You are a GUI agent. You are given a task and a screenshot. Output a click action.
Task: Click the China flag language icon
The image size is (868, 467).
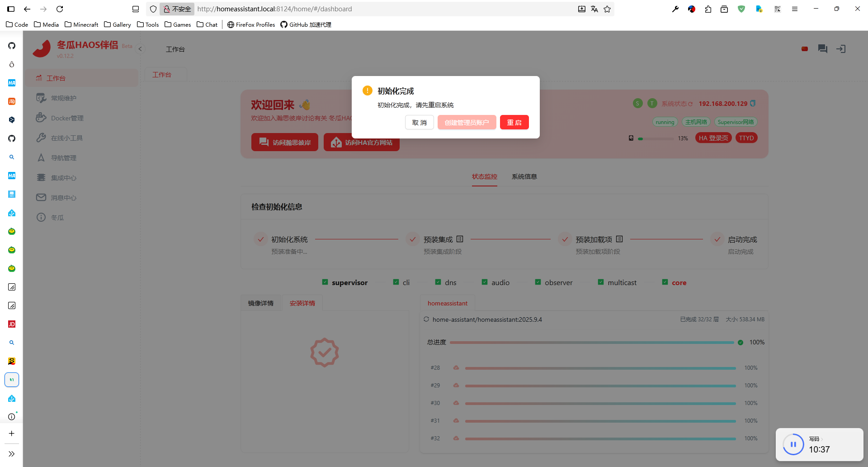pos(805,49)
